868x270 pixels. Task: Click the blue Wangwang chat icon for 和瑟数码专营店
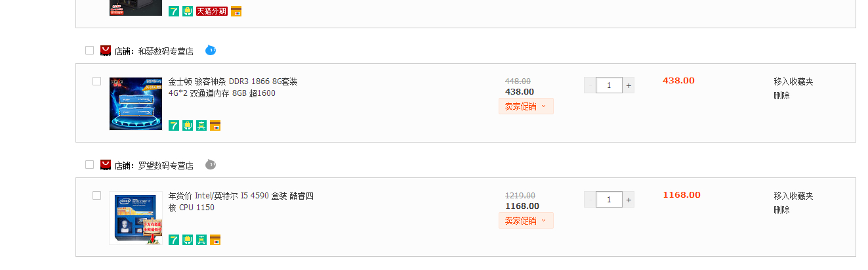pos(211,50)
